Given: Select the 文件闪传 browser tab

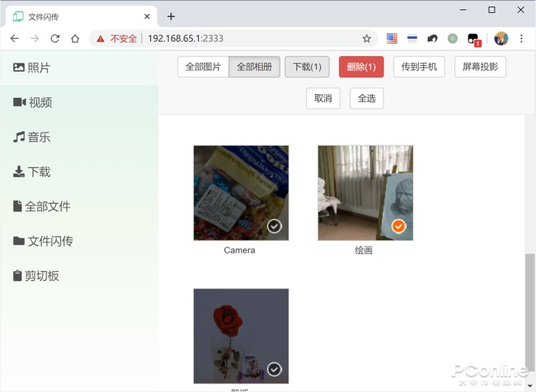Looking at the screenshot, I should coord(81,16).
